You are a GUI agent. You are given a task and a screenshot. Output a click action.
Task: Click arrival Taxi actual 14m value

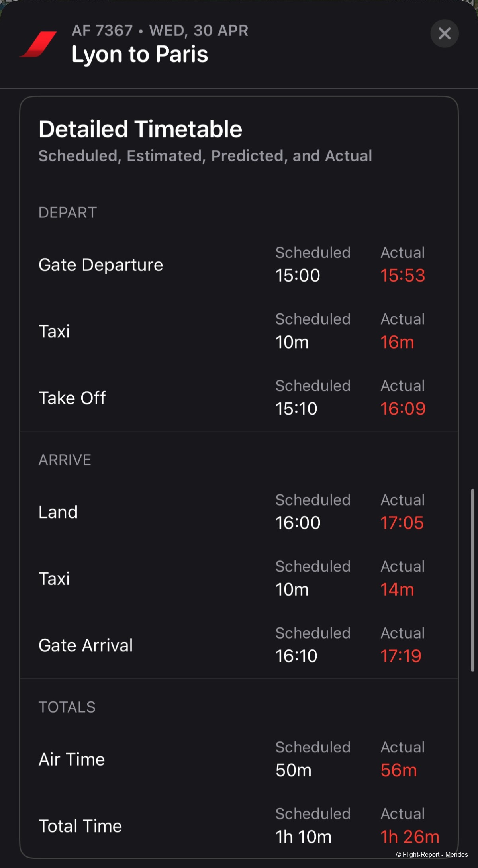click(x=397, y=589)
